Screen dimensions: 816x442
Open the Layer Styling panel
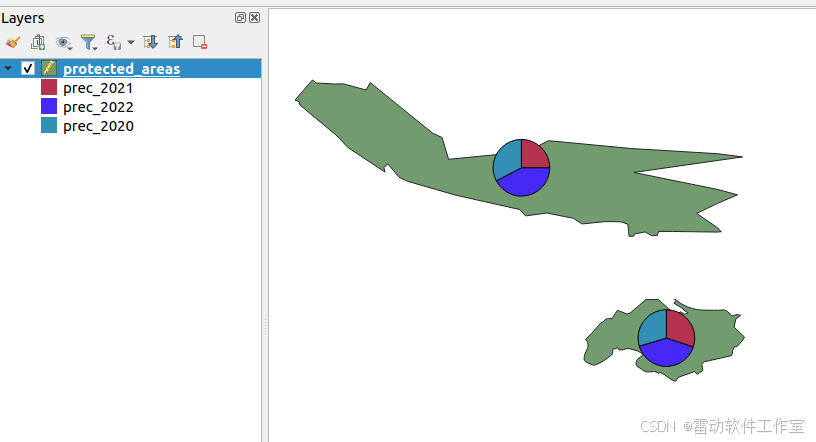[12, 42]
